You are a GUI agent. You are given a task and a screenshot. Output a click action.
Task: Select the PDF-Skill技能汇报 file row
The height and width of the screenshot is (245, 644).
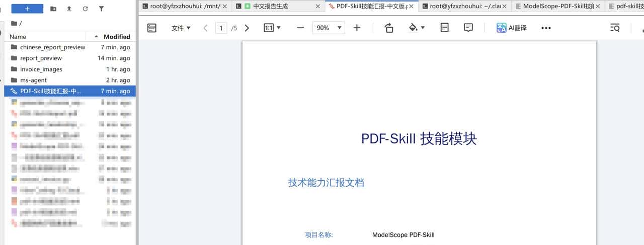(70, 91)
